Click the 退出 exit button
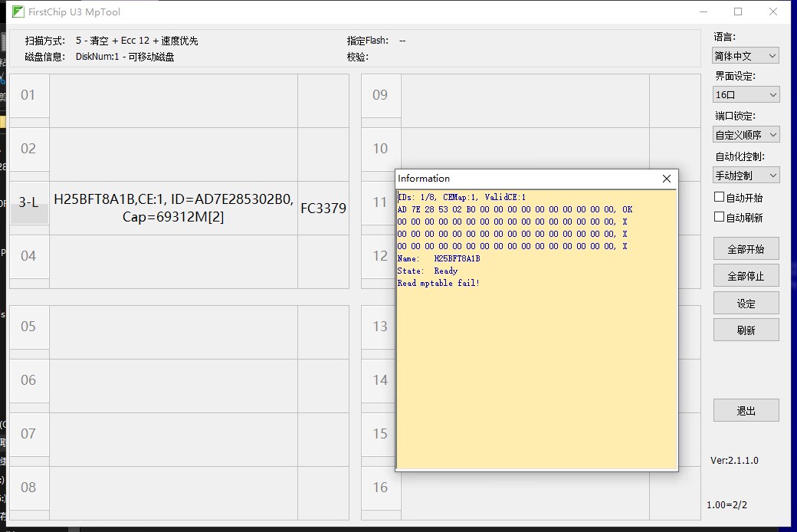 (x=746, y=410)
